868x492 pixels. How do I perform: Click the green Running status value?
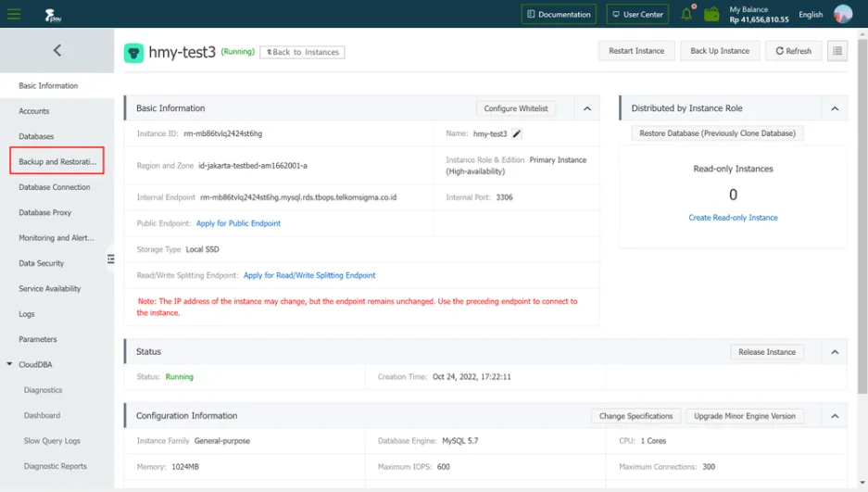tap(180, 377)
